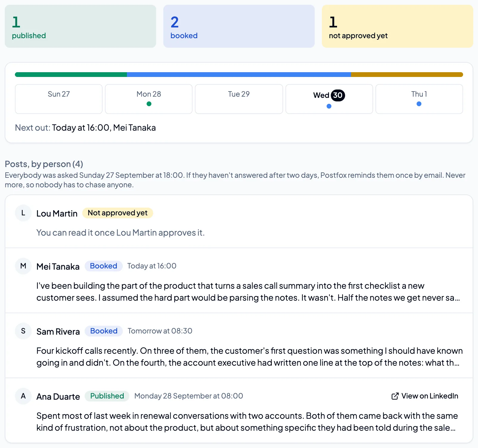Viewport: 478px width, 448px height.
Task: Click the 'Today at 16:00' time for Mei Tanaka
Action: click(152, 266)
